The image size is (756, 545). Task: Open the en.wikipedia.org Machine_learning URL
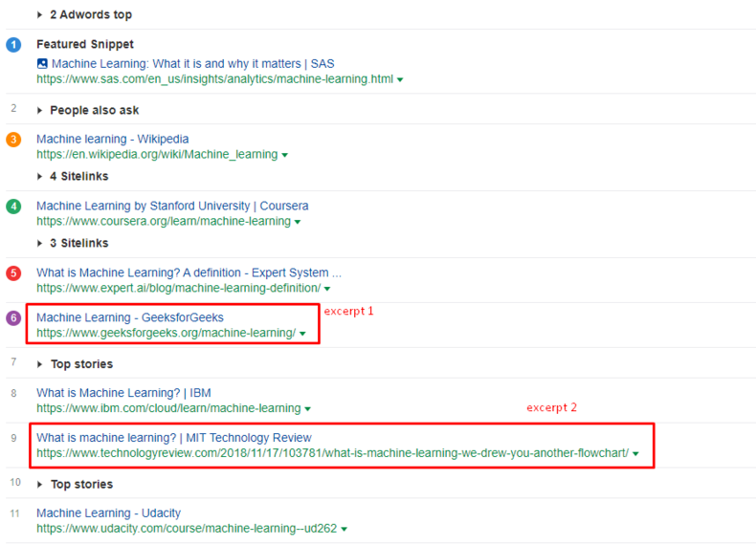(157, 154)
